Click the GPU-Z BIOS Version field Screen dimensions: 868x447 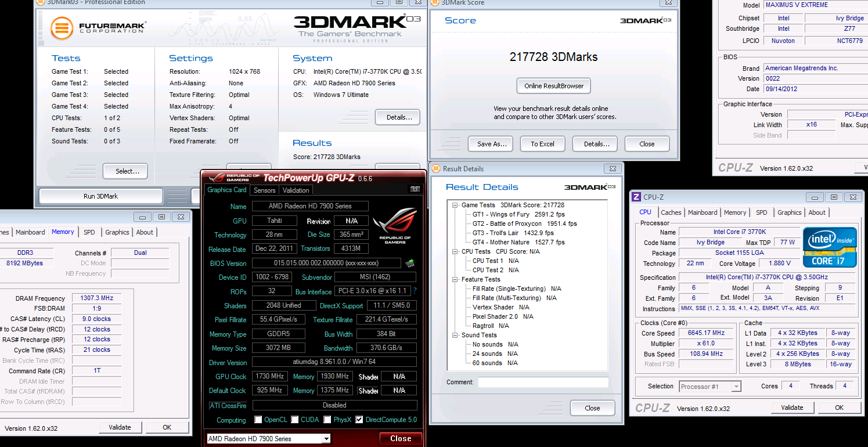[x=327, y=263]
